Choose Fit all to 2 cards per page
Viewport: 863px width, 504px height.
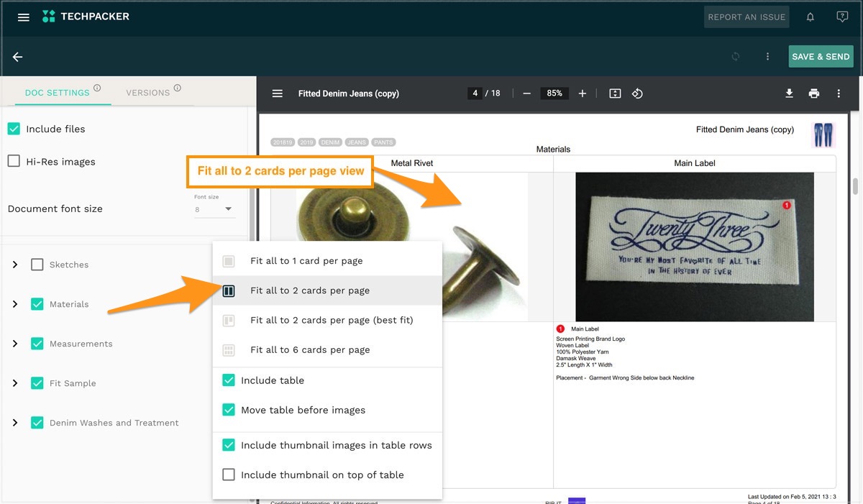click(x=327, y=290)
